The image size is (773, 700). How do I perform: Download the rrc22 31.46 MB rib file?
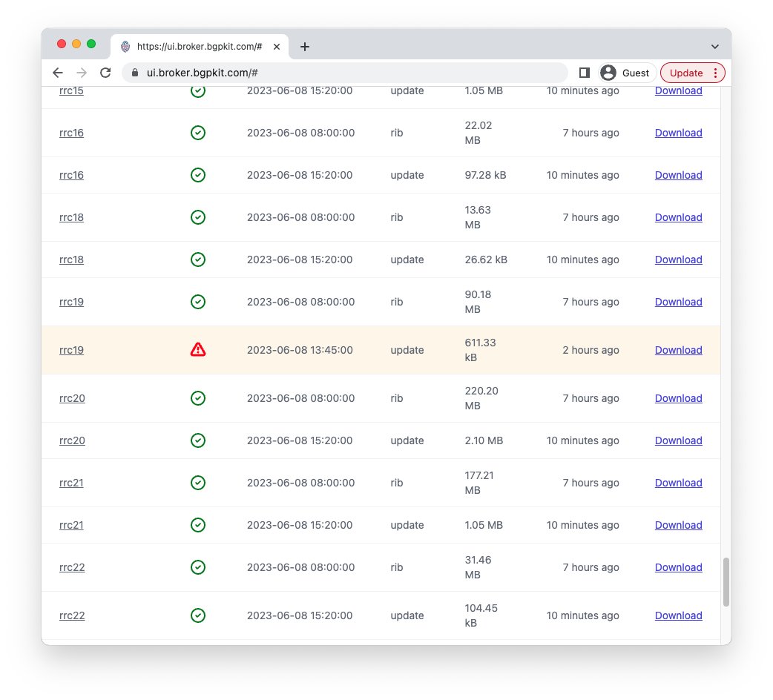[678, 567]
